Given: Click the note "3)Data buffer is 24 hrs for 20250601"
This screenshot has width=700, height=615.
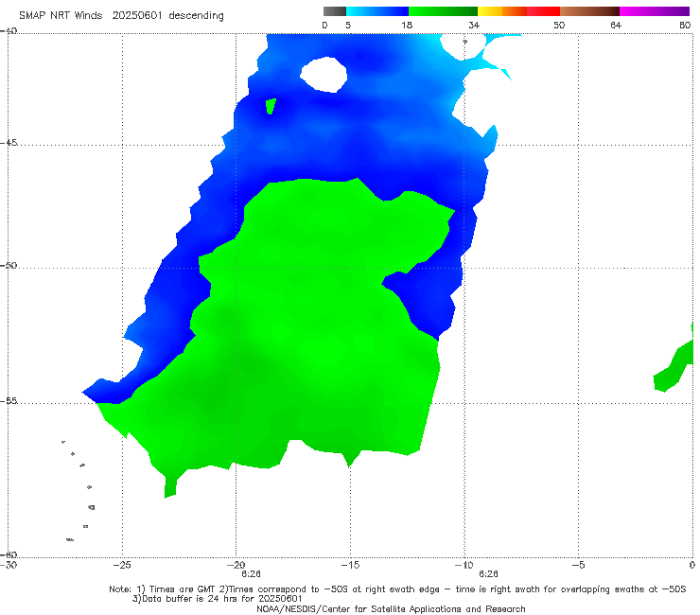Looking at the screenshot, I should point(218,599).
